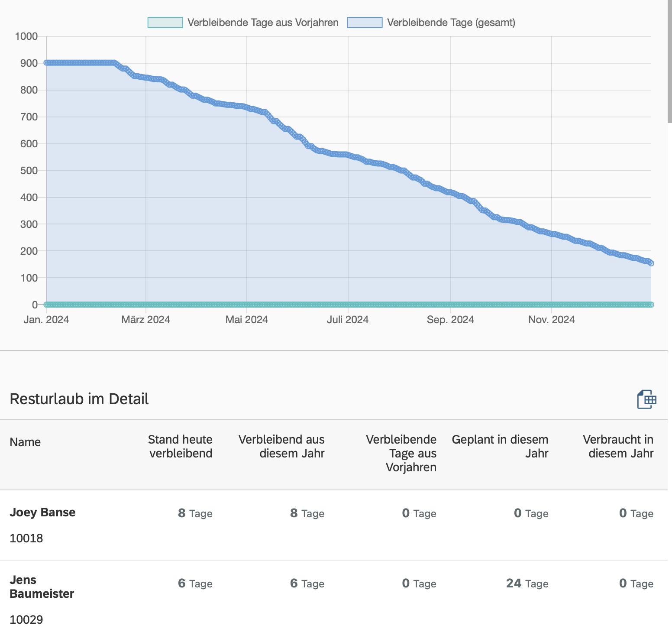Viewport: 672px width, 629px height.
Task: Toggle 'Verbleibende Tage aus Vorjahren' legend label
Action: (x=263, y=23)
